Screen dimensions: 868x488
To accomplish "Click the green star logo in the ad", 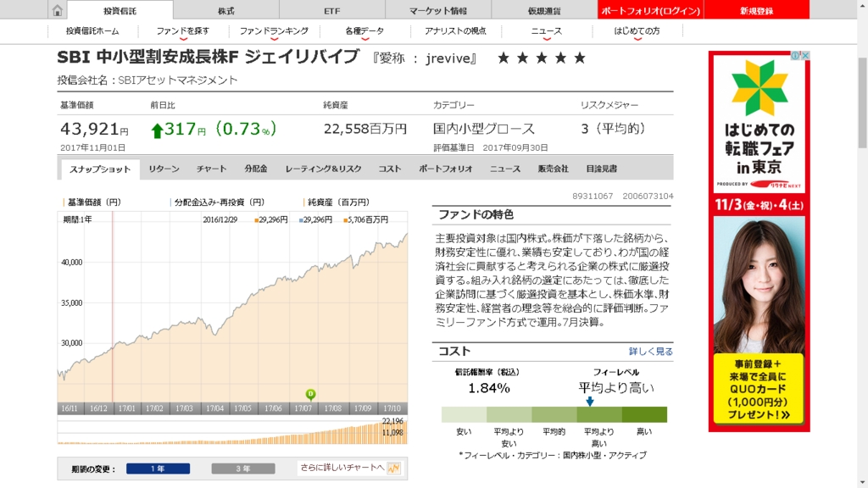I will [x=759, y=88].
